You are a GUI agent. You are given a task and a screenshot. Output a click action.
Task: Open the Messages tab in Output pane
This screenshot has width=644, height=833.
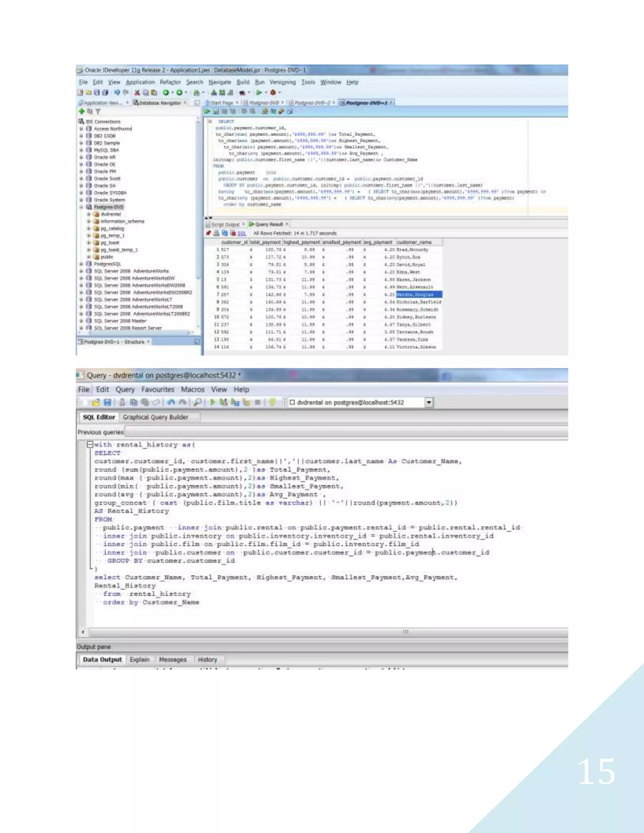tap(173, 659)
